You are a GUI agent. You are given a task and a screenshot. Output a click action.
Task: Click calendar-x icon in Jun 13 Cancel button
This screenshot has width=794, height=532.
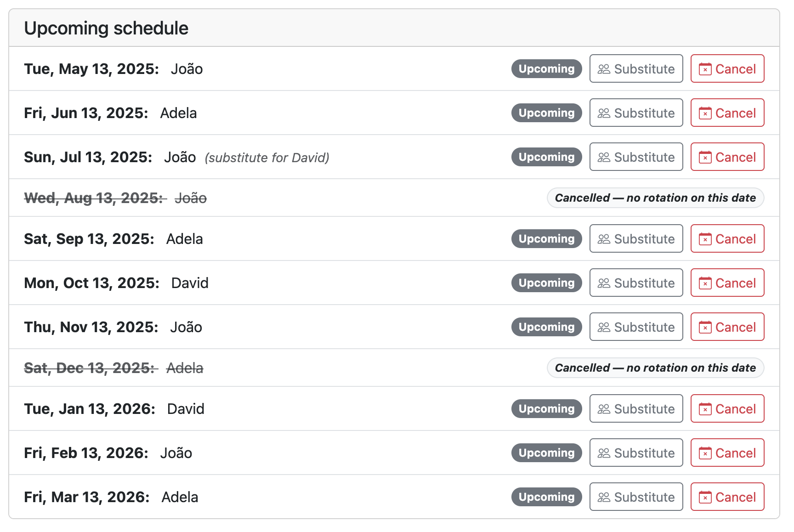pyautogui.click(x=705, y=113)
